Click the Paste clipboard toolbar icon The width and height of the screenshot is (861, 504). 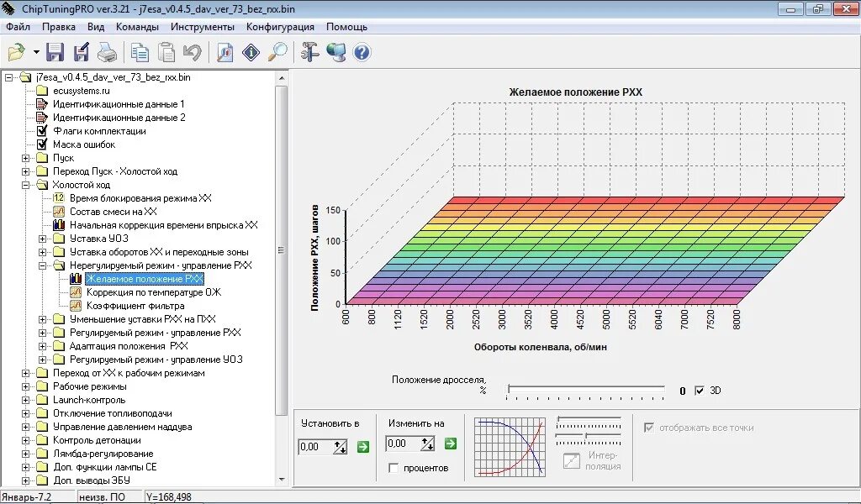coord(166,53)
